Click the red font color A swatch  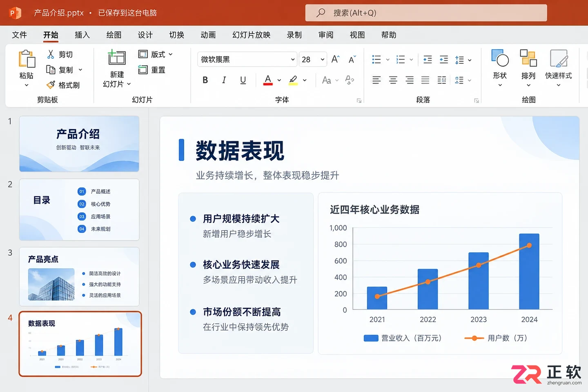click(x=268, y=80)
